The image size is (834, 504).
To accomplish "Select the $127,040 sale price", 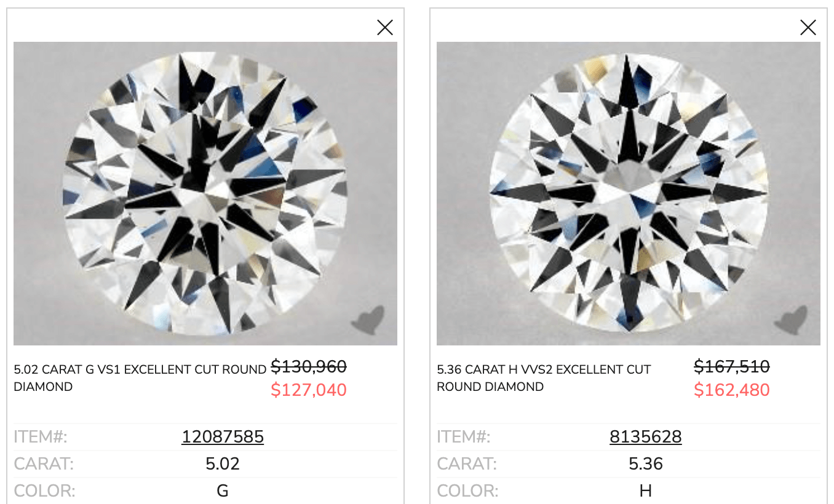I will (309, 390).
